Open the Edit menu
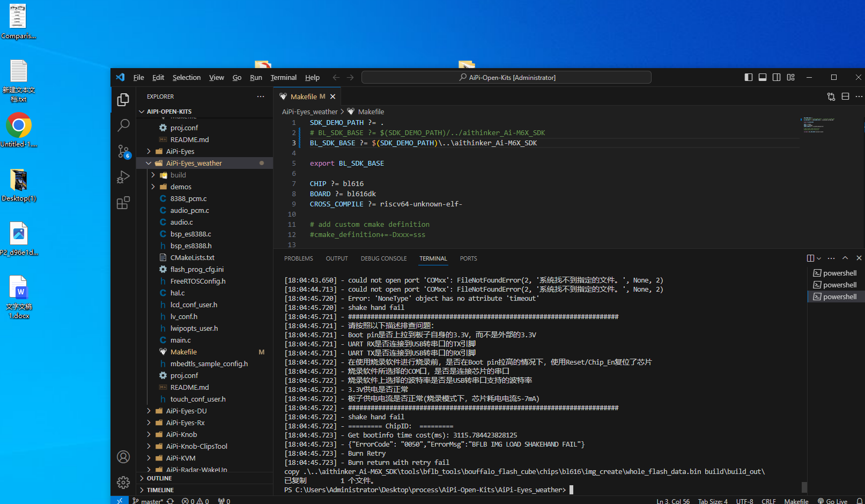The image size is (865, 504). click(x=158, y=77)
